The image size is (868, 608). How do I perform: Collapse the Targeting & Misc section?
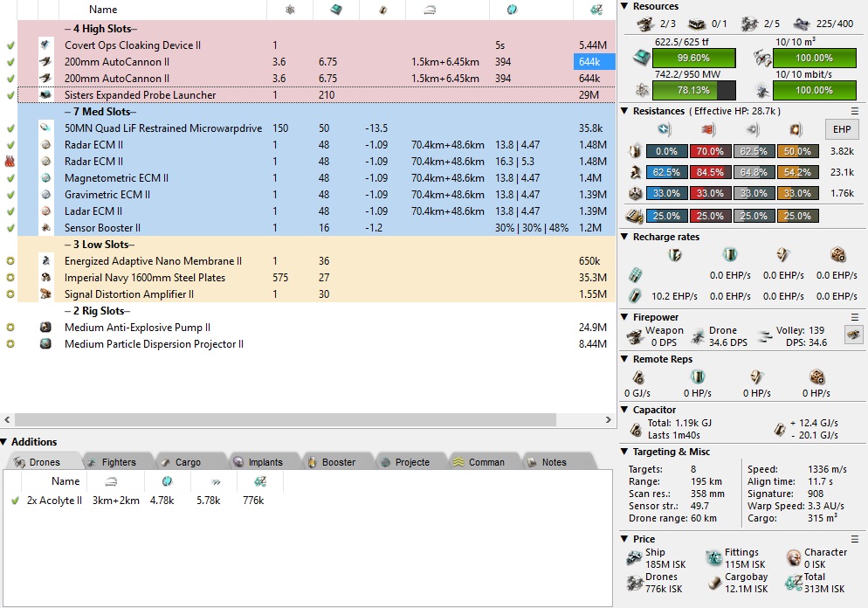click(624, 452)
